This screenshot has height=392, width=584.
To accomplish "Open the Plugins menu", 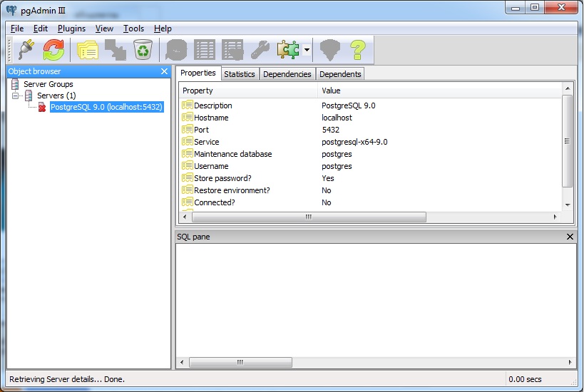I will (71, 29).
